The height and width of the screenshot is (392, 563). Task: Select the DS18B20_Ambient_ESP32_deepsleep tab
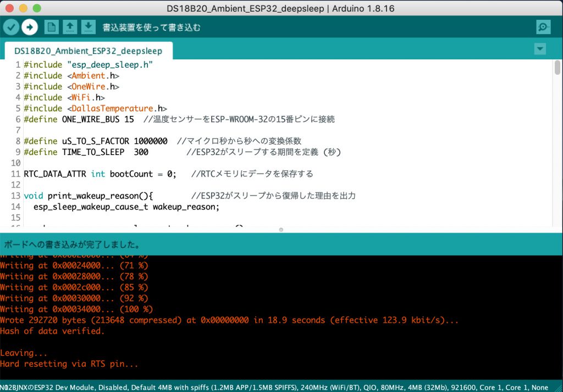point(89,51)
